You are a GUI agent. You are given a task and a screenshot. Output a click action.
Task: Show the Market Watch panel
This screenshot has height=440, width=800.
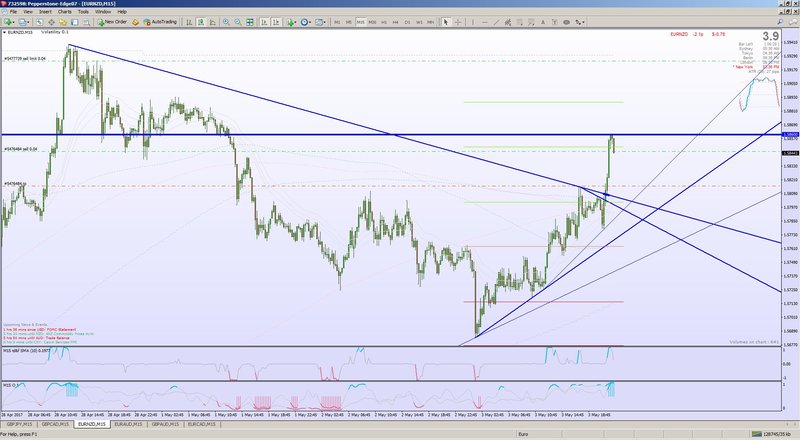click(x=39, y=22)
